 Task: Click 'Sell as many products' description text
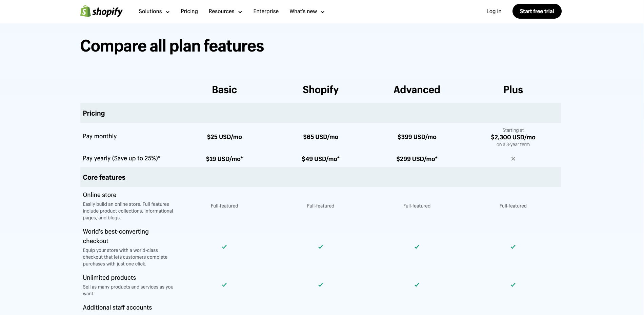pos(128,290)
